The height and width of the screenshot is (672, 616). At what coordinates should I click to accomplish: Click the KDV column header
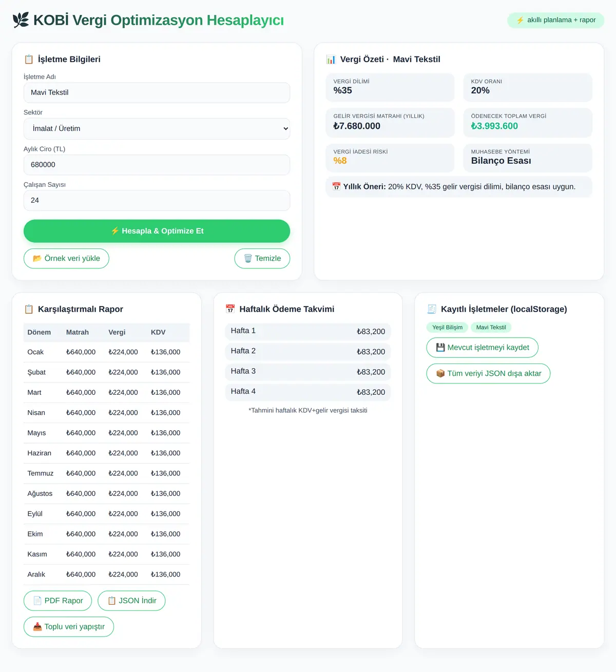click(x=158, y=332)
